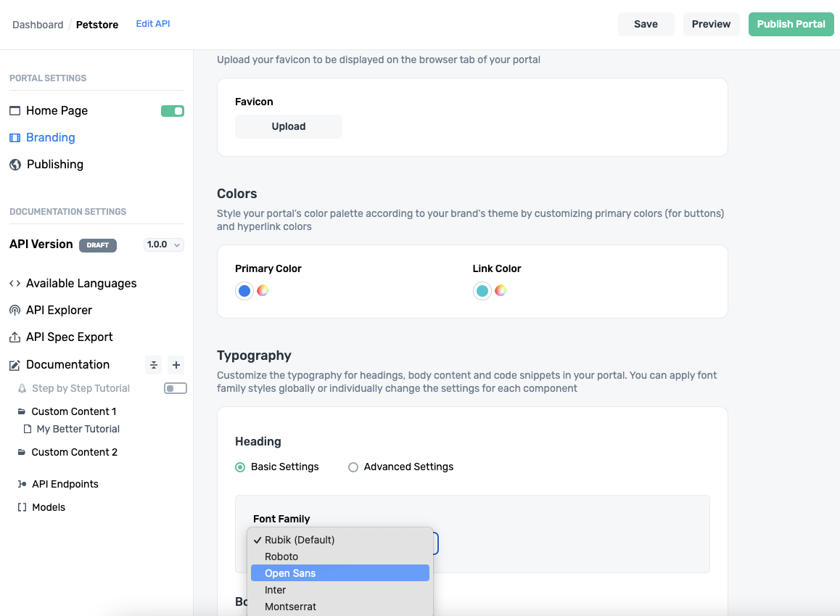
Task: Open Models item
Action: click(49, 507)
